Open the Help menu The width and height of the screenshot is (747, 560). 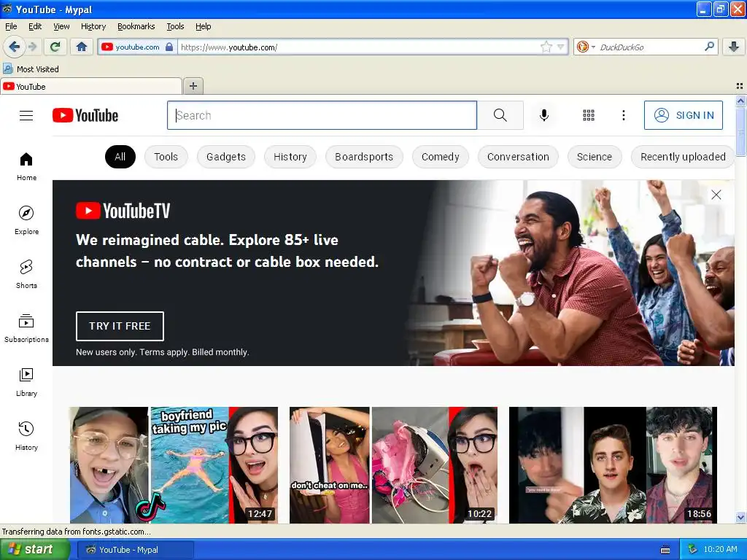pyautogui.click(x=203, y=26)
